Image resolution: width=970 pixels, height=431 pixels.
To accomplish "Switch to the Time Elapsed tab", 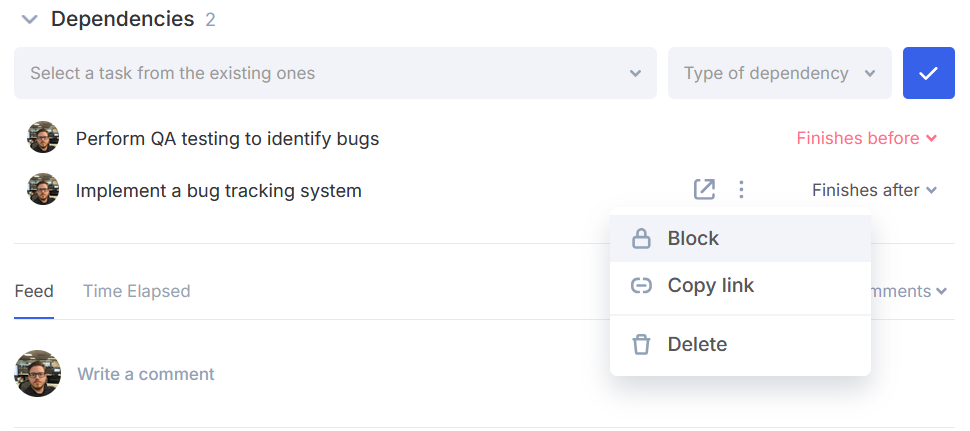I will point(137,291).
